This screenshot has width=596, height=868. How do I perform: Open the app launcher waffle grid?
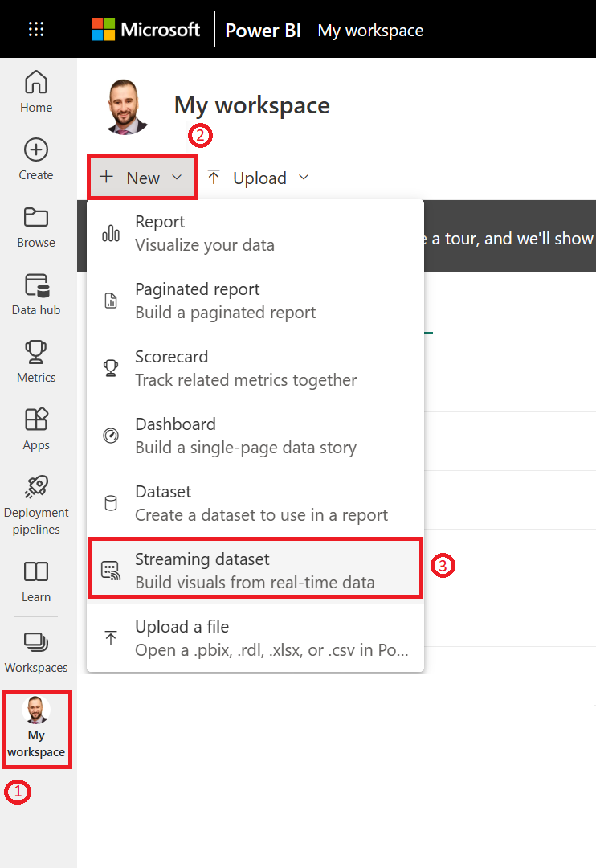36,29
